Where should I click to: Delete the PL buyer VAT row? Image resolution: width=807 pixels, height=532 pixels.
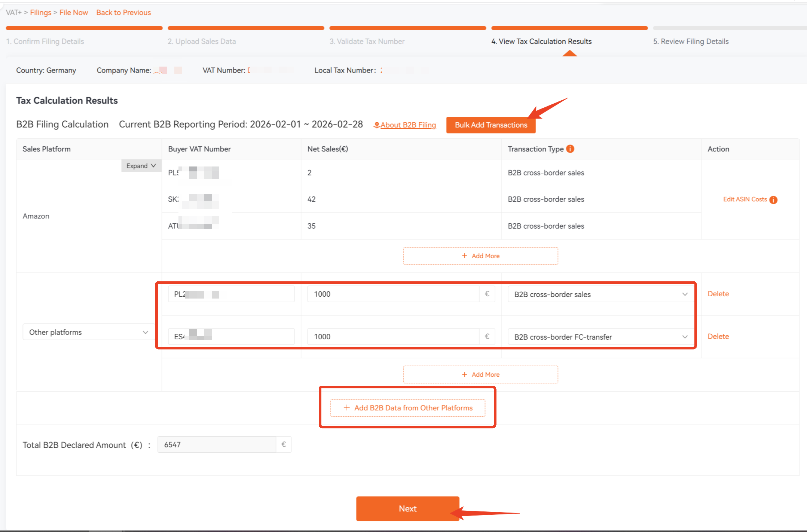coord(718,294)
